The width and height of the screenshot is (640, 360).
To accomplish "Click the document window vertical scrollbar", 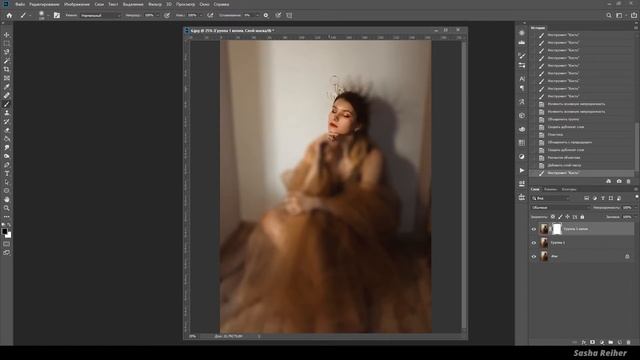I will pyautogui.click(x=464, y=186).
